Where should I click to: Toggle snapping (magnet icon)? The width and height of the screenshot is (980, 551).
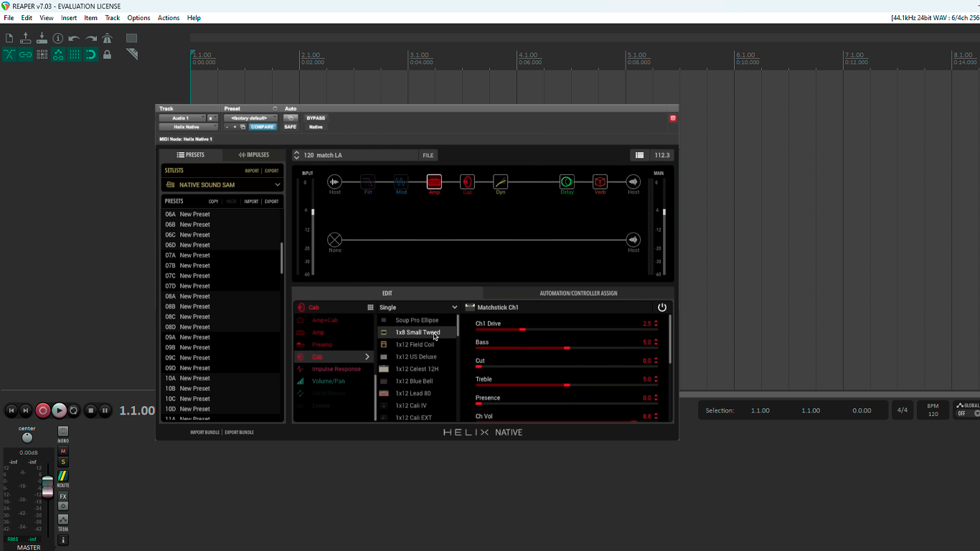[x=91, y=55]
